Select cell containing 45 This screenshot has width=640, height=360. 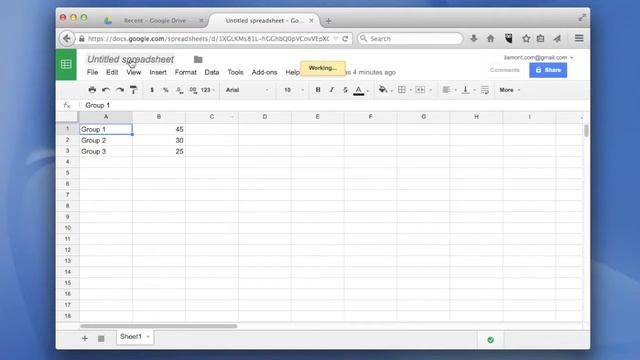pyautogui.click(x=159, y=129)
